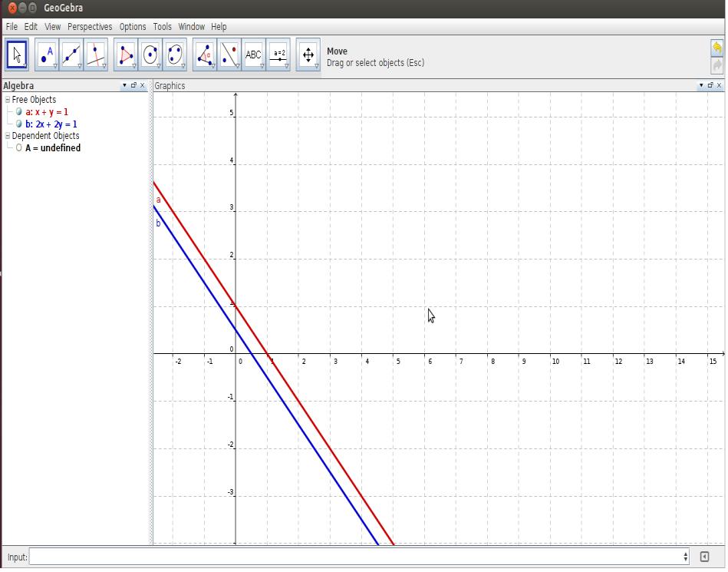Select the Move Graphics View tool
The width and height of the screenshot is (728, 572).
point(308,55)
